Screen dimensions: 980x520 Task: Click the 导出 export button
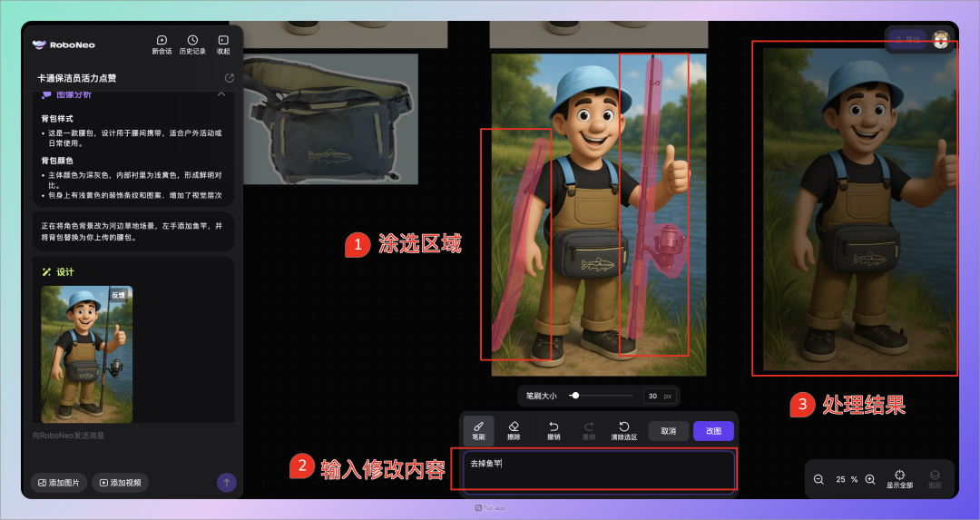click(907, 39)
